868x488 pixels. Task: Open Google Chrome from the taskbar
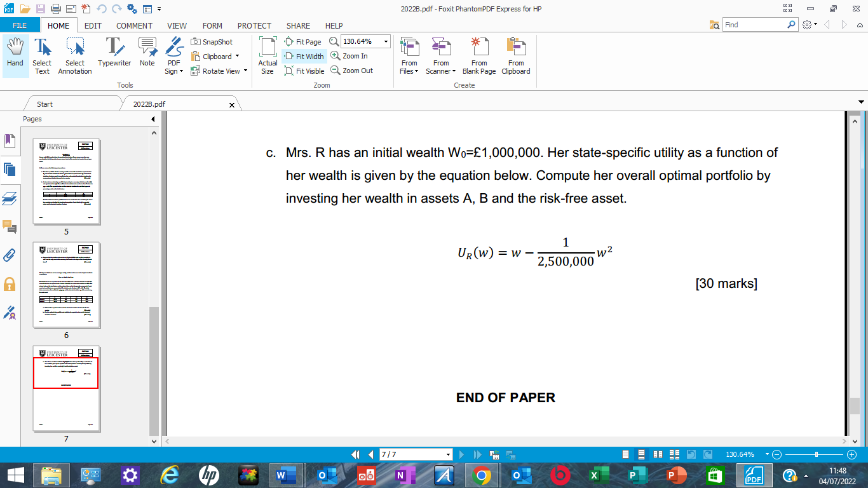pyautogui.click(x=482, y=475)
